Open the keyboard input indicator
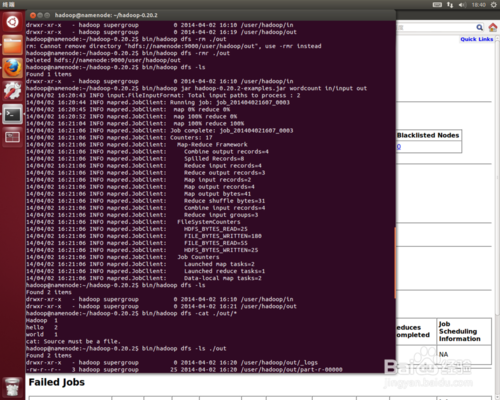 click(x=437, y=5)
